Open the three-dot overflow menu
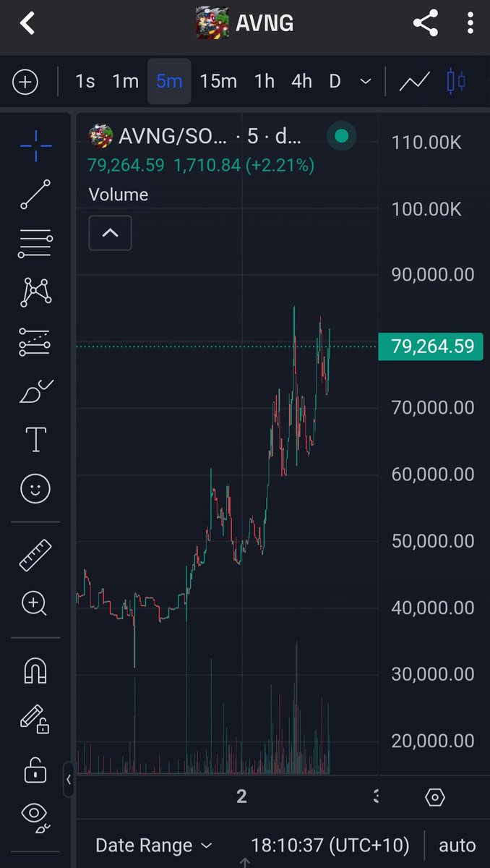The height and width of the screenshot is (868, 490). point(470,23)
